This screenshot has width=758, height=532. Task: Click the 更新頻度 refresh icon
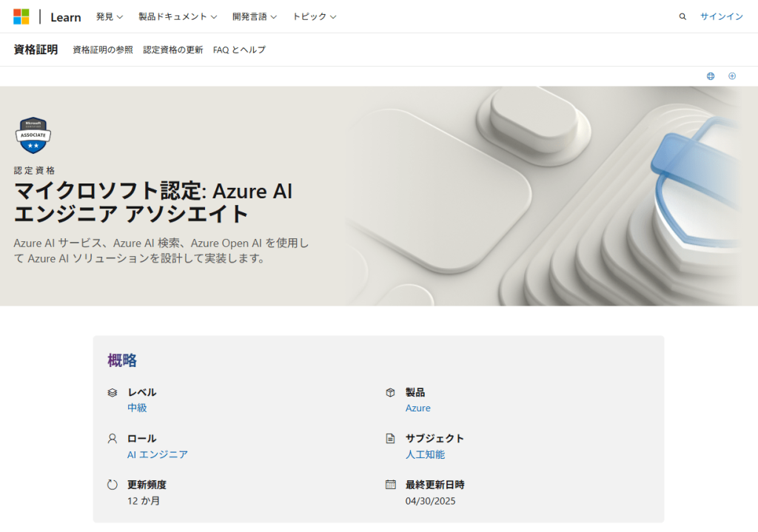point(113,485)
